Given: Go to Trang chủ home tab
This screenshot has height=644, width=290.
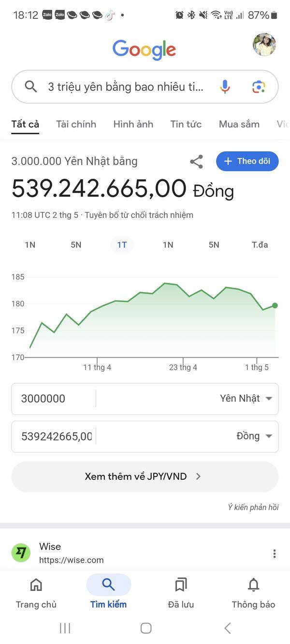Looking at the screenshot, I should [36, 593].
